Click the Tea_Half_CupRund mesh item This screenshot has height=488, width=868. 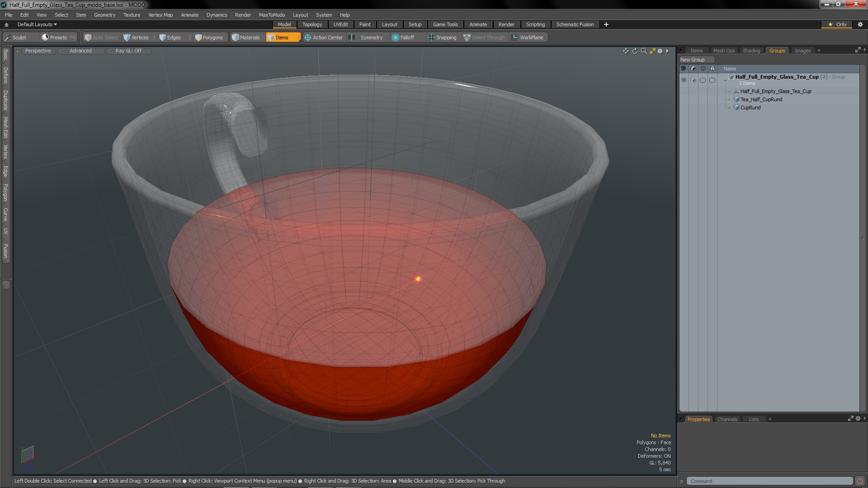tap(761, 99)
